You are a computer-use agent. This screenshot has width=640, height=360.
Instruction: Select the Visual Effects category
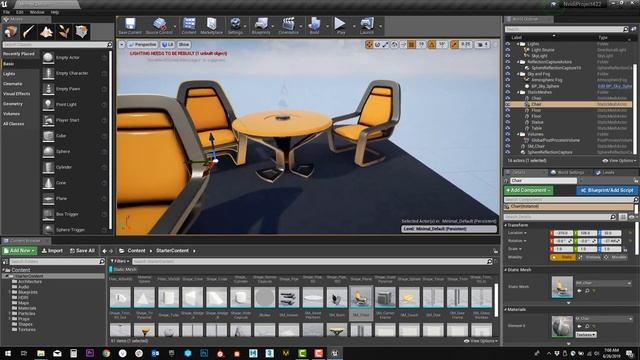(17, 94)
